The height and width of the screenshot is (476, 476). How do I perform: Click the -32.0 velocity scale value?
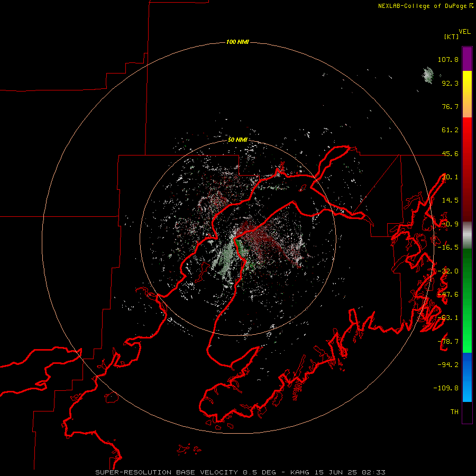(448, 271)
